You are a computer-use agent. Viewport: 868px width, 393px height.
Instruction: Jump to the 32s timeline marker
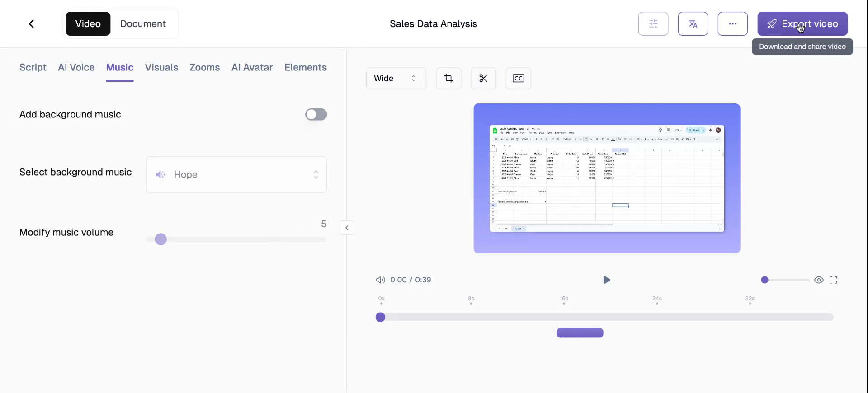point(750,300)
